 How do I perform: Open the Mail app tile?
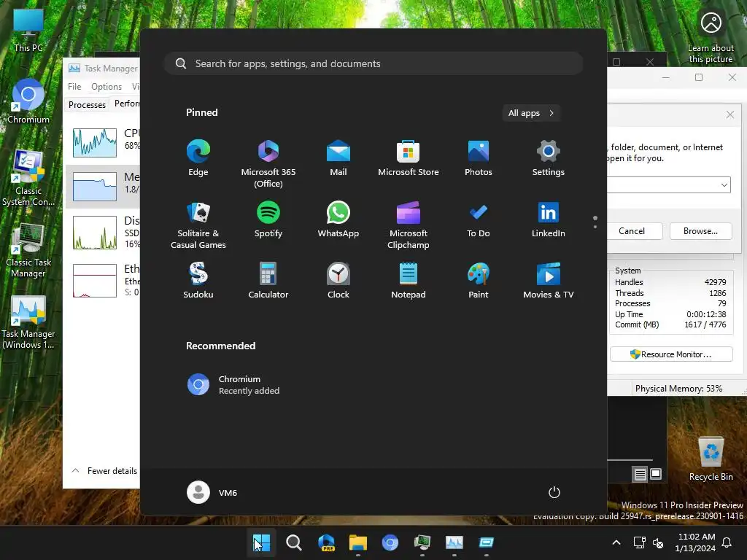338,158
